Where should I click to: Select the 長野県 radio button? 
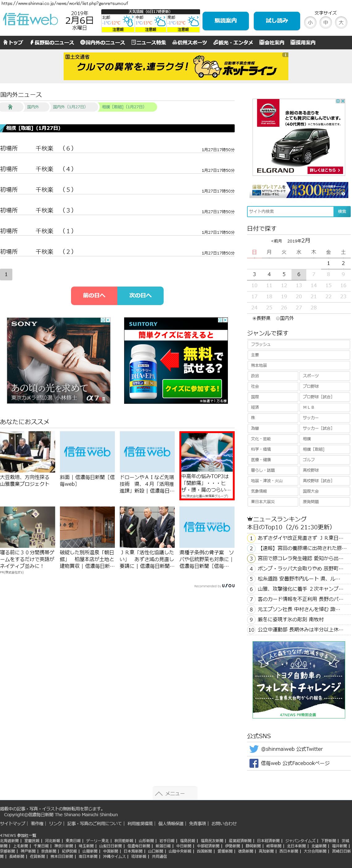(x=254, y=318)
